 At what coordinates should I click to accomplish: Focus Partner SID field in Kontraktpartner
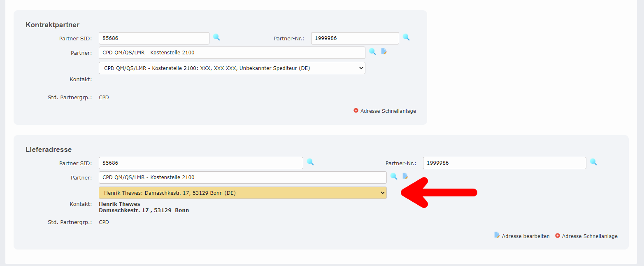tap(154, 38)
